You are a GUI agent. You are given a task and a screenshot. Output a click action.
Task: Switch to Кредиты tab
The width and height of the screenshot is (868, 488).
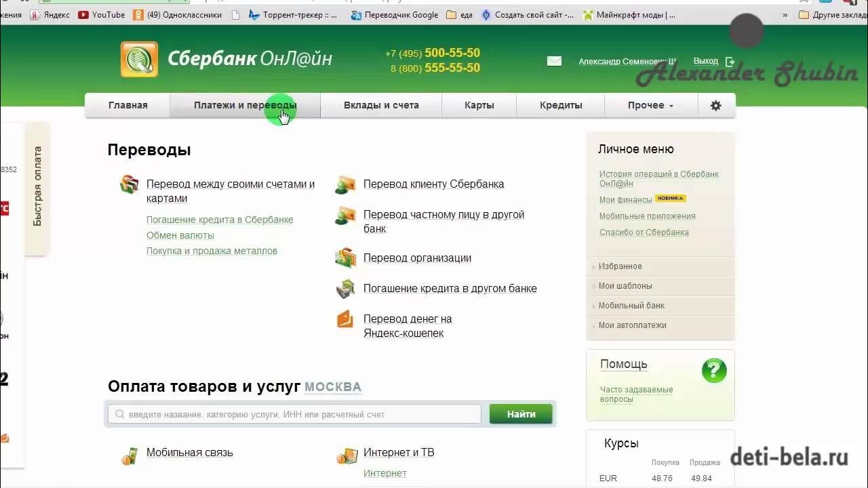point(561,106)
